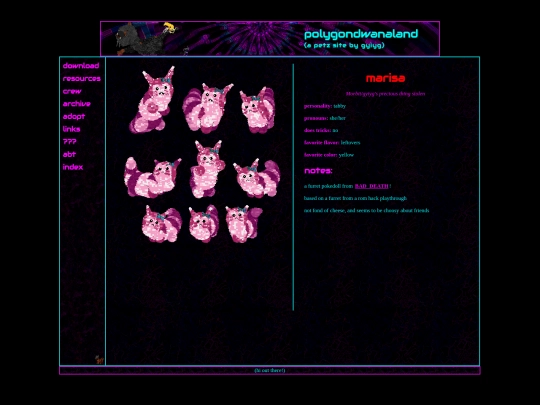The width and height of the screenshot is (540, 405).
Task: Select links in the sidebar navigation
Action: 71,129
